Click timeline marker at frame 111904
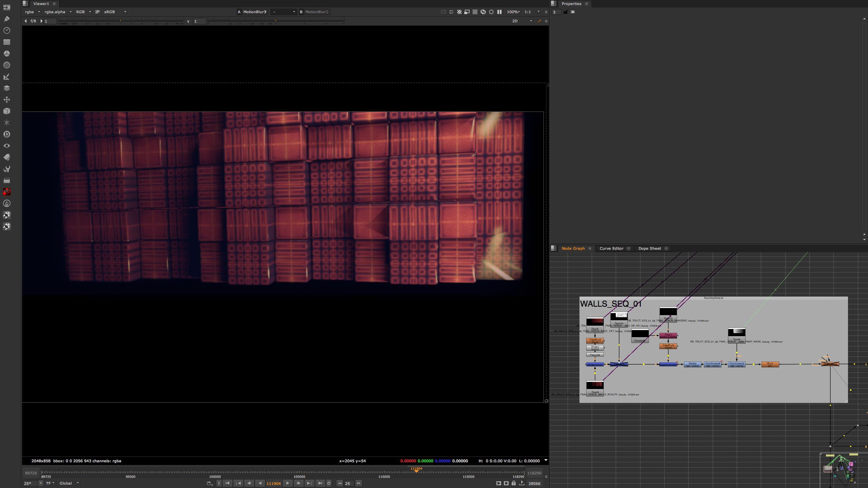The height and width of the screenshot is (488, 868). (416, 471)
